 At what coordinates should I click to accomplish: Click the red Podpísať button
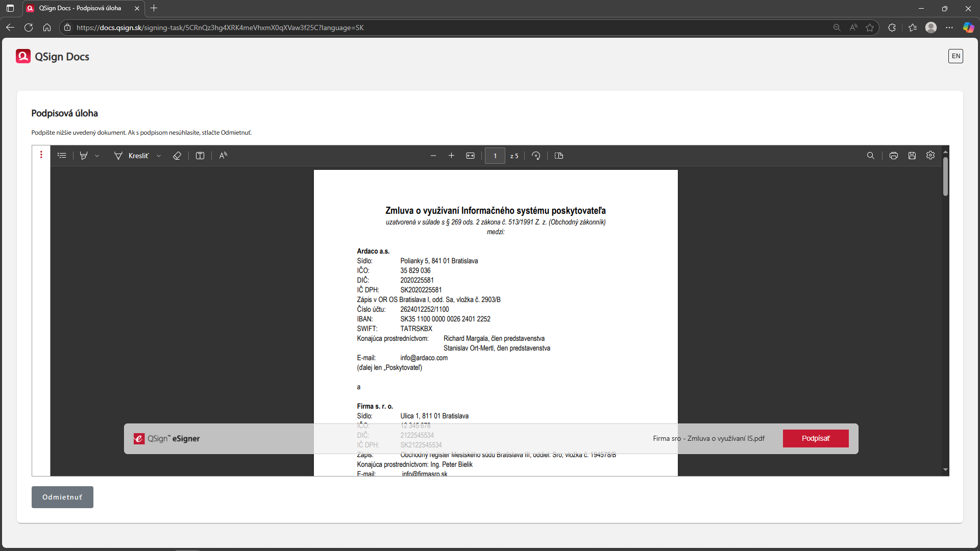[x=815, y=438]
